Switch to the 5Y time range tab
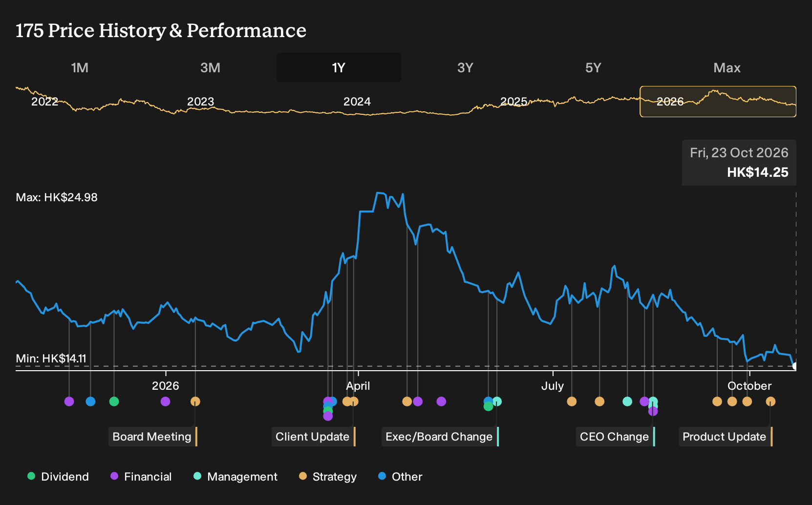The width and height of the screenshot is (812, 505). click(593, 67)
